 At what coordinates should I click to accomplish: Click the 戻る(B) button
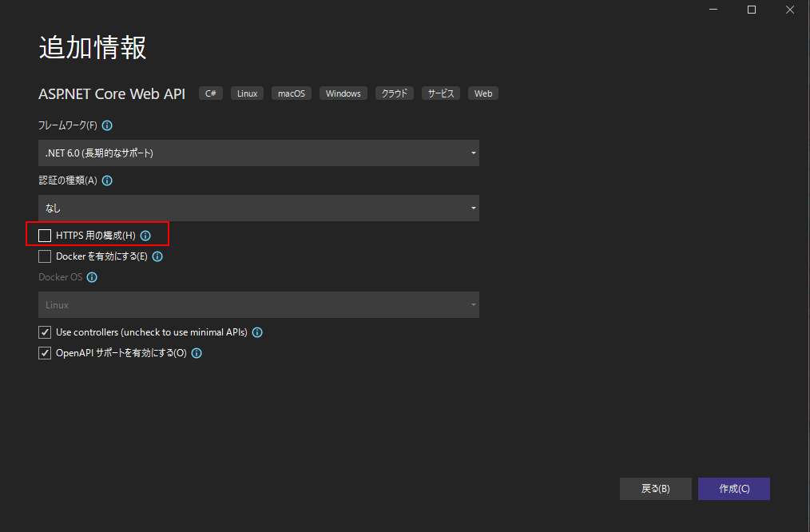pyautogui.click(x=656, y=489)
